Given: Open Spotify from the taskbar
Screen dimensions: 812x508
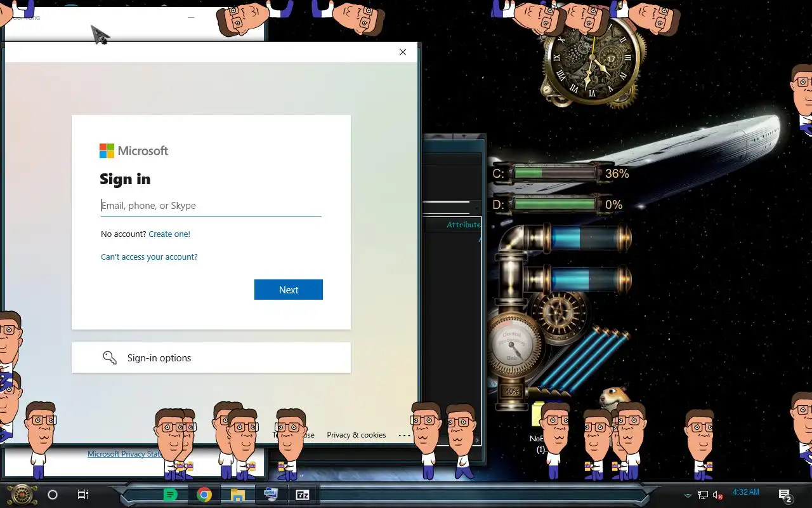Looking at the screenshot, I should point(170,495).
